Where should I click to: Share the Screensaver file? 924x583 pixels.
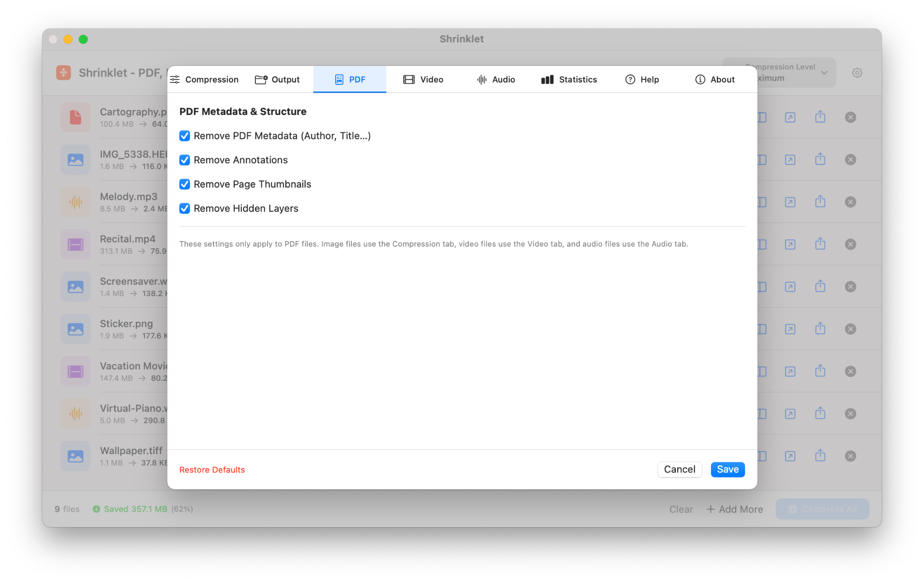tap(820, 286)
